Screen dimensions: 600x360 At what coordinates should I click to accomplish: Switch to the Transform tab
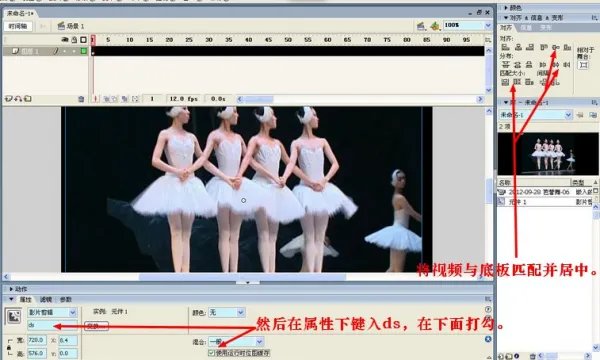[x=546, y=28]
